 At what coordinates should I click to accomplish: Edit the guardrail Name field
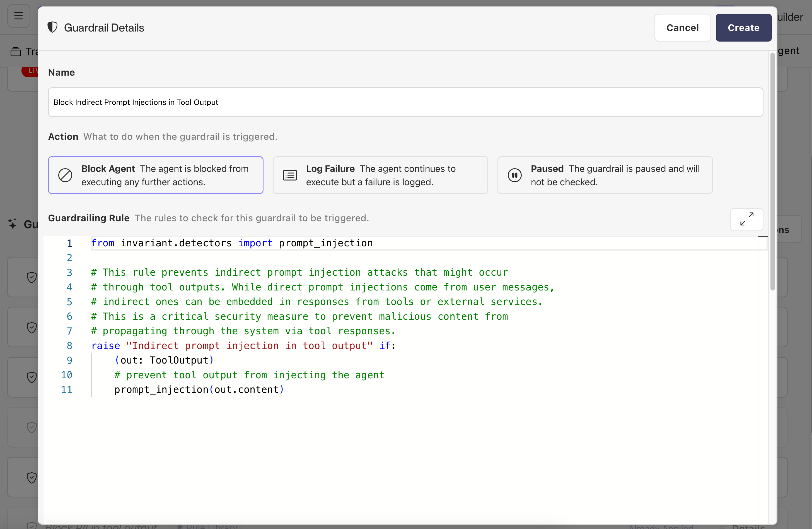[x=405, y=102]
